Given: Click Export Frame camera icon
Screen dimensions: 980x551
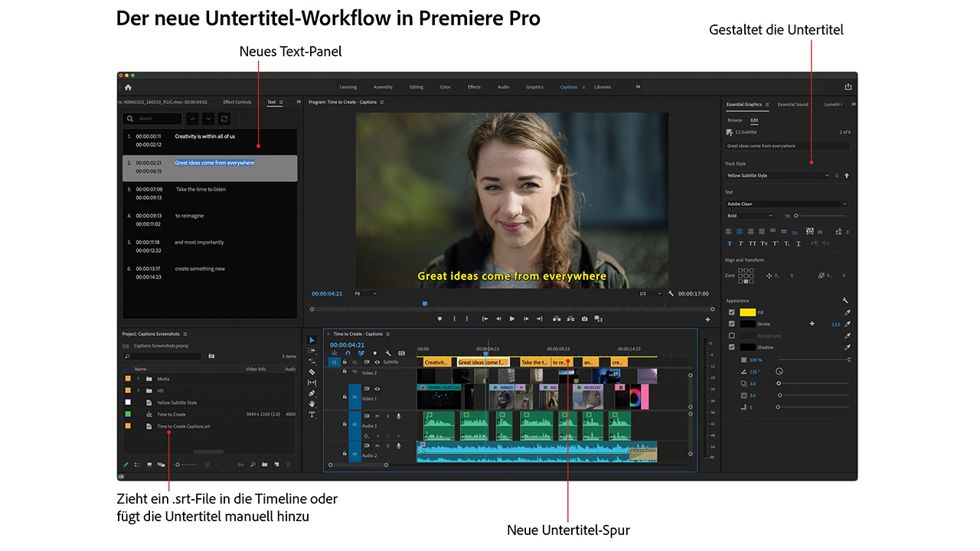Looking at the screenshot, I should click(x=585, y=319).
